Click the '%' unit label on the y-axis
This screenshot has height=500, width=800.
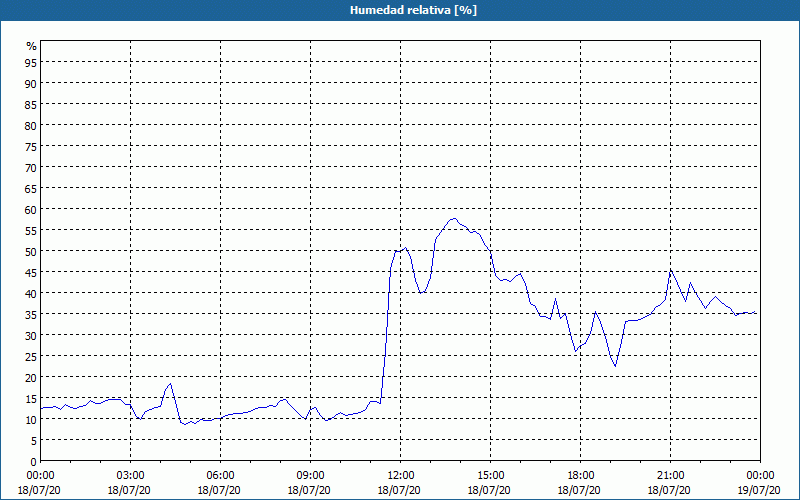(32, 46)
